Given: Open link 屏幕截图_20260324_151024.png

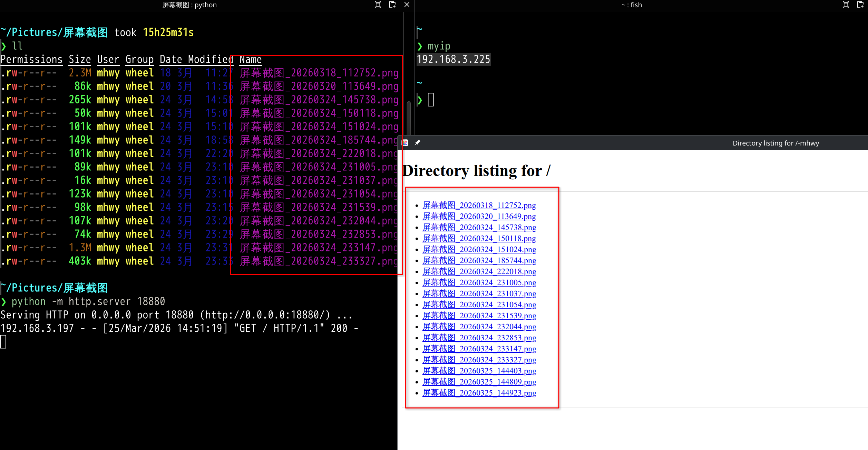Looking at the screenshot, I should click(x=479, y=250).
